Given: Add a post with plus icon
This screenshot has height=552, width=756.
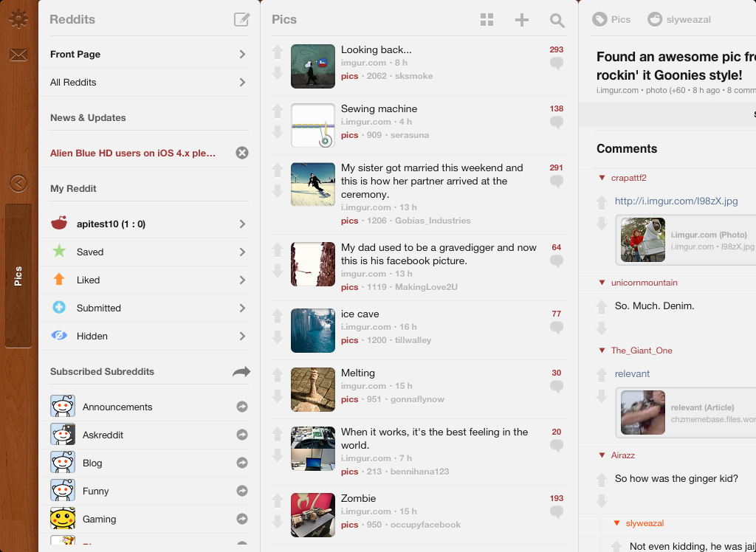Looking at the screenshot, I should coord(522,20).
